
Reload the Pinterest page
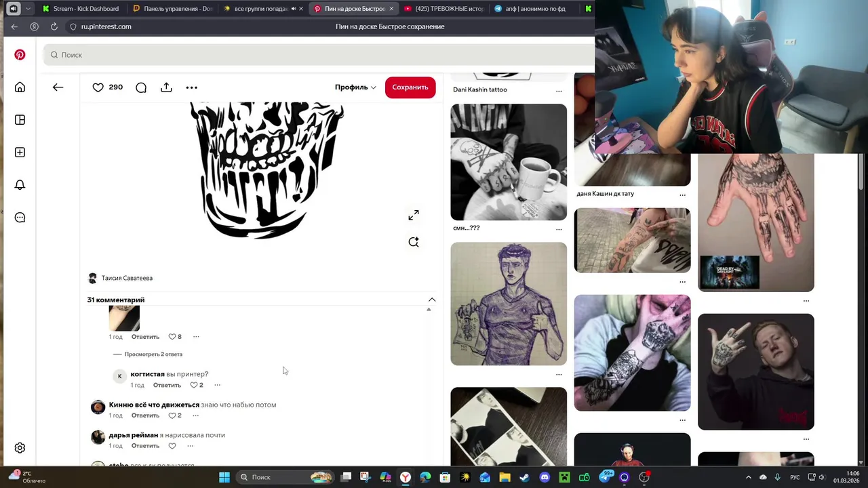[x=54, y=26]
